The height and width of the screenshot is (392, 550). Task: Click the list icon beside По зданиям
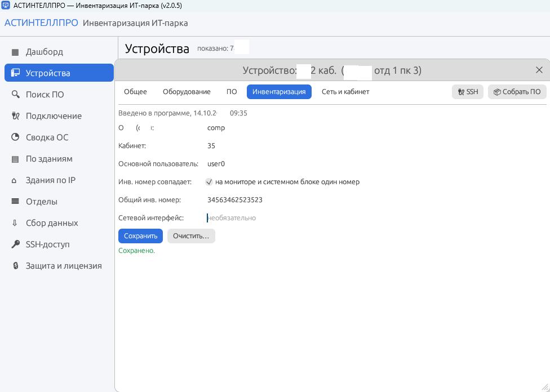[x=15, y=159]
